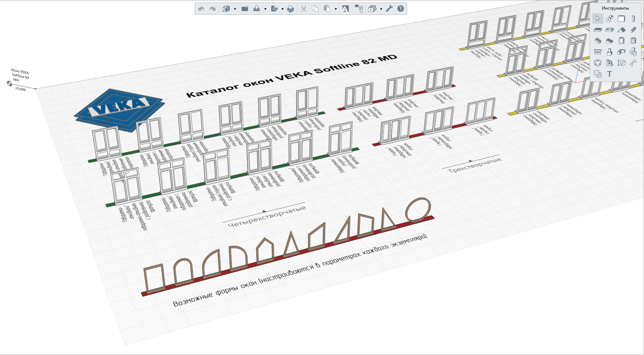Expand the stacked views dropdown arrow
The width and height of the screenshot is (644, 355).
click(381, 9)
